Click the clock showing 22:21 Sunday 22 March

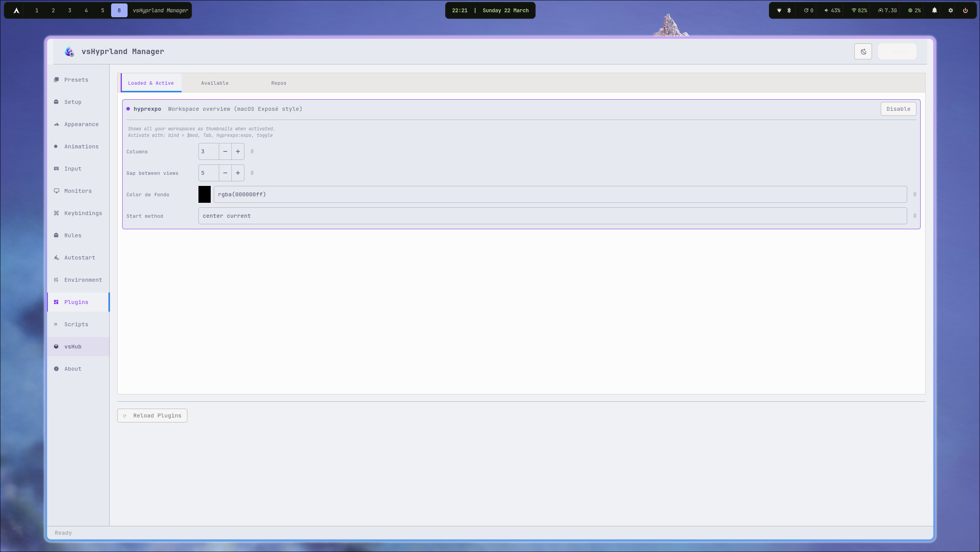click(490, 10)
